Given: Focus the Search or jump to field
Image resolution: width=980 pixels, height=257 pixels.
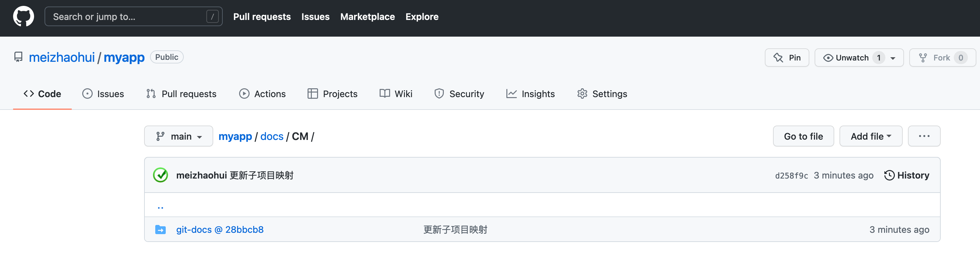Looking at the screenshot, I should [x=134, y=16].
